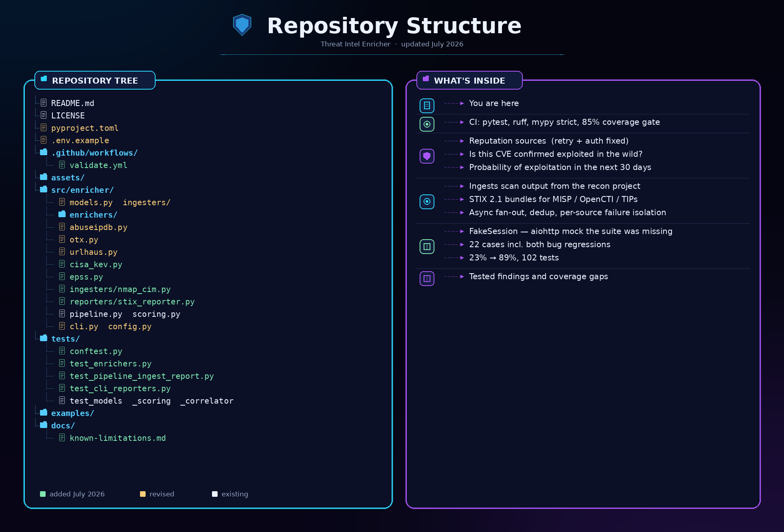784x532 pixels.
Task: Select pyproject.toml in the tree
Action: coord(85,128)
